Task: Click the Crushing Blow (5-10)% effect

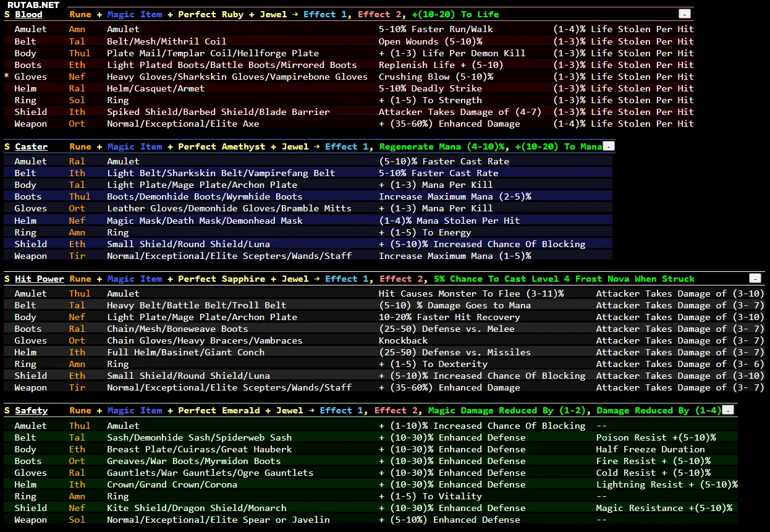Action: click(x=436, y=77)
